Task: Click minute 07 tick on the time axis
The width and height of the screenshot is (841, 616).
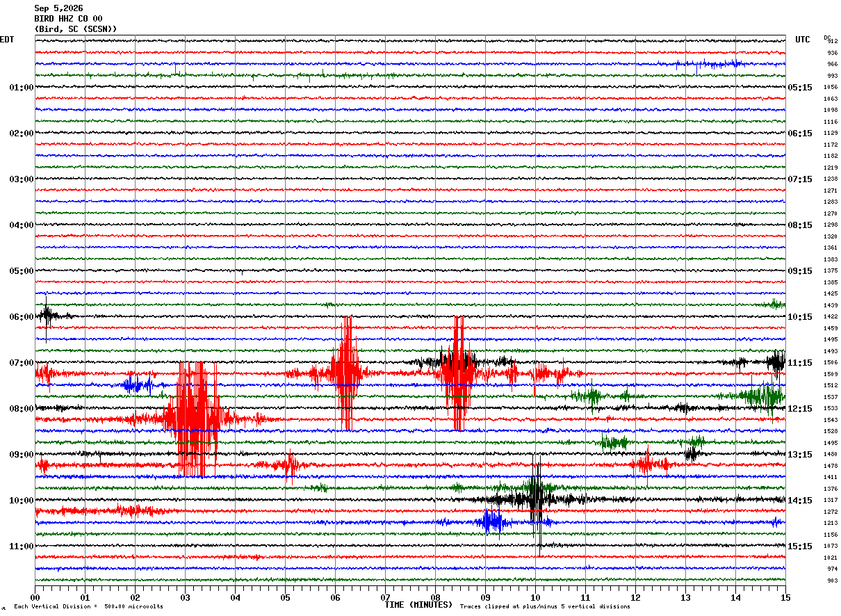Action: tap(385, 597)
